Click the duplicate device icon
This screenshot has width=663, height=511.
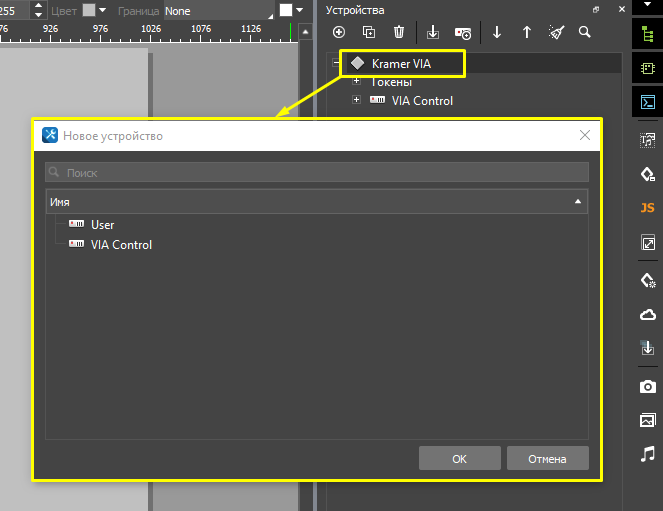tap(369, 32)
